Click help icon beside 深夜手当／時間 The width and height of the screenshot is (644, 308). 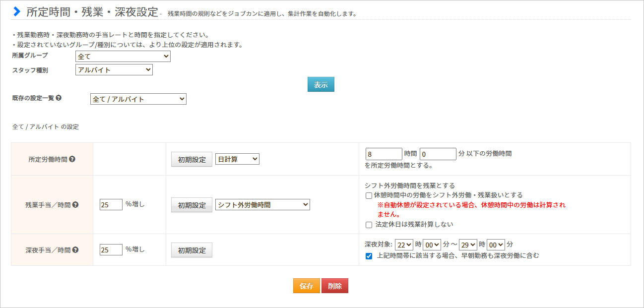(x=75, y=250)
